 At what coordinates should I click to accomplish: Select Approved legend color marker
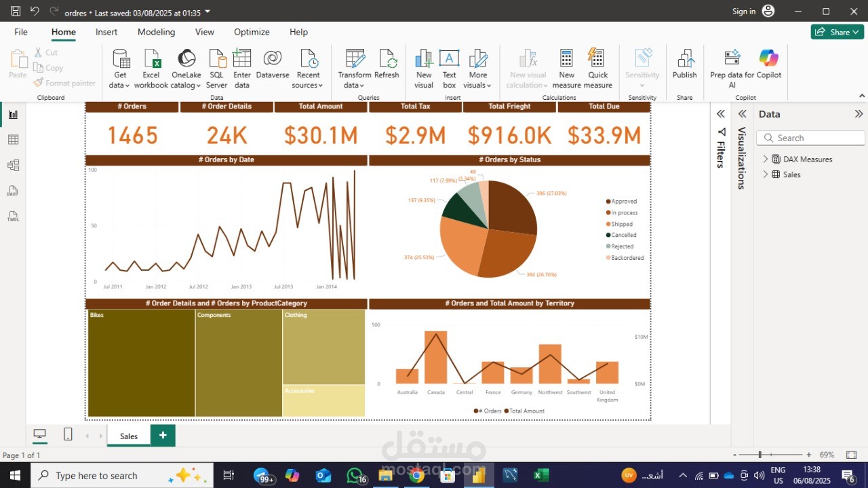pos(608,202)
